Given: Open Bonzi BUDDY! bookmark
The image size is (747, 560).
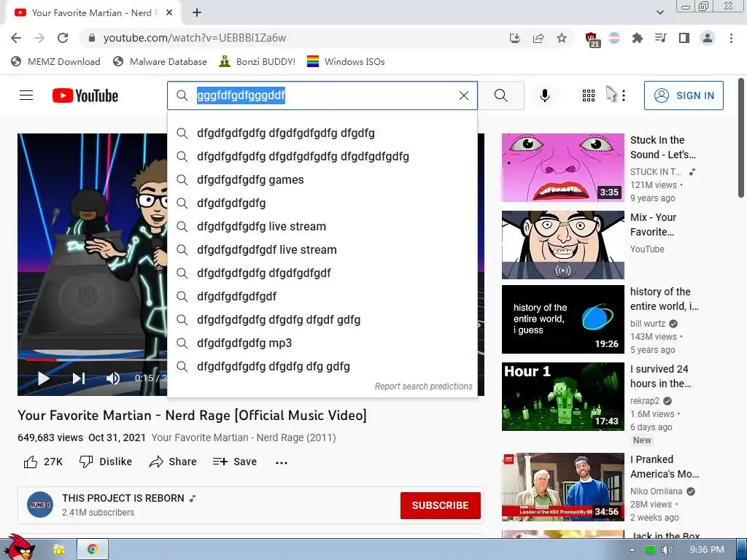Looking at the screenshot, I should [x=258, y=62].
